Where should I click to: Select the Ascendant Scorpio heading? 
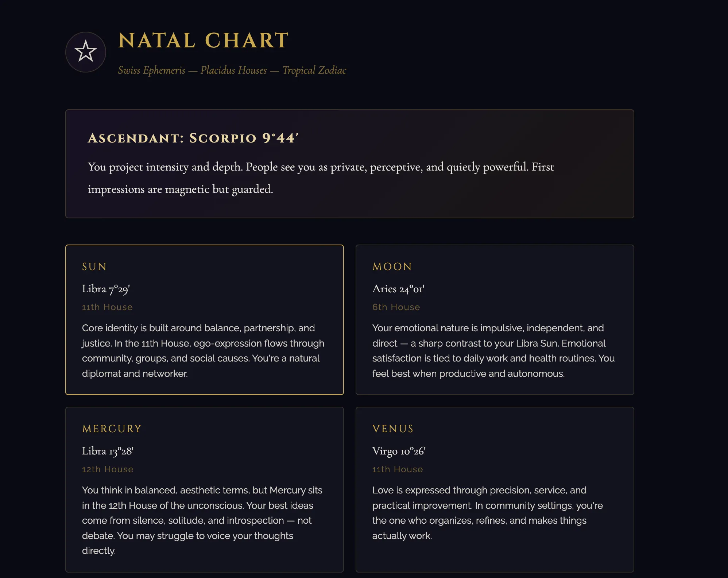click(193, 138)
